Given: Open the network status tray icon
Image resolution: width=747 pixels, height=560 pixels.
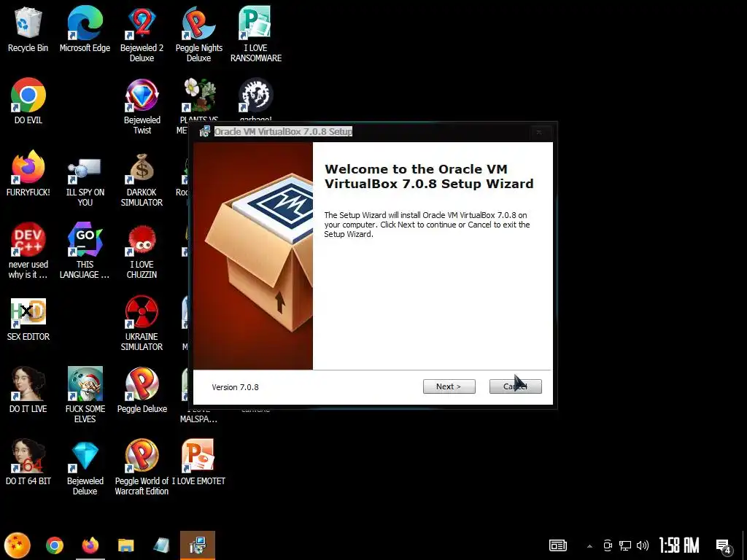Looking at the screenshot, I should tap(625, 545).
